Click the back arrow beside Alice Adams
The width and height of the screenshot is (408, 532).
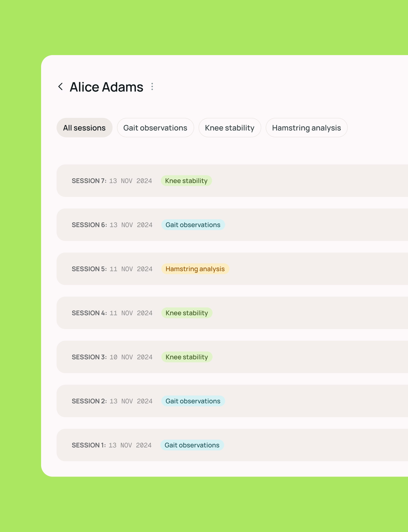pos(61,87)
